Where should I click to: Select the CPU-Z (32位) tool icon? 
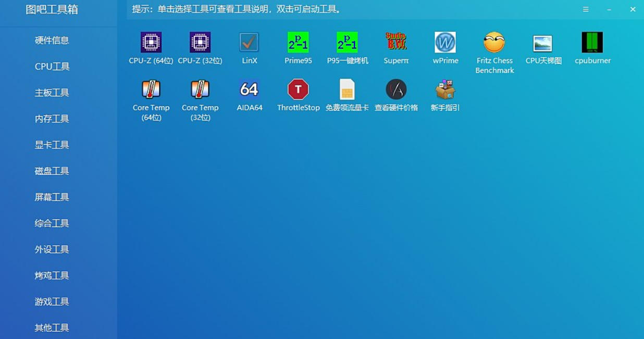coord(200,42)
